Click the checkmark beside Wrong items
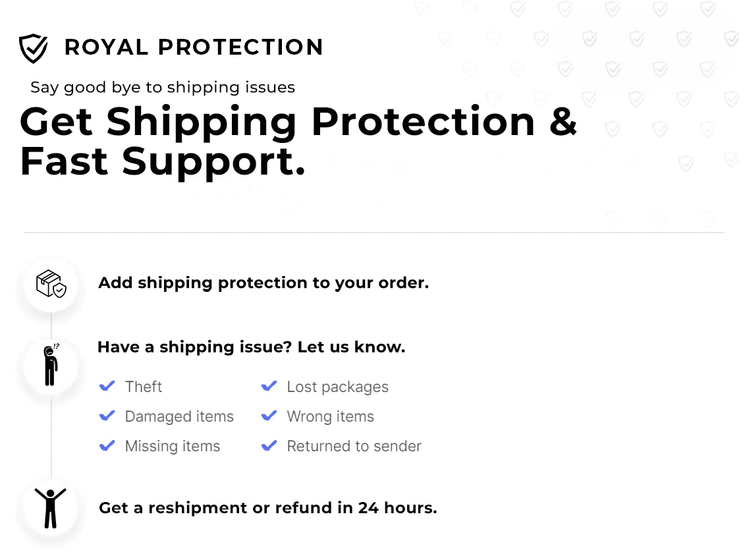This screenshot has height=560, width=745. (269, 416)
